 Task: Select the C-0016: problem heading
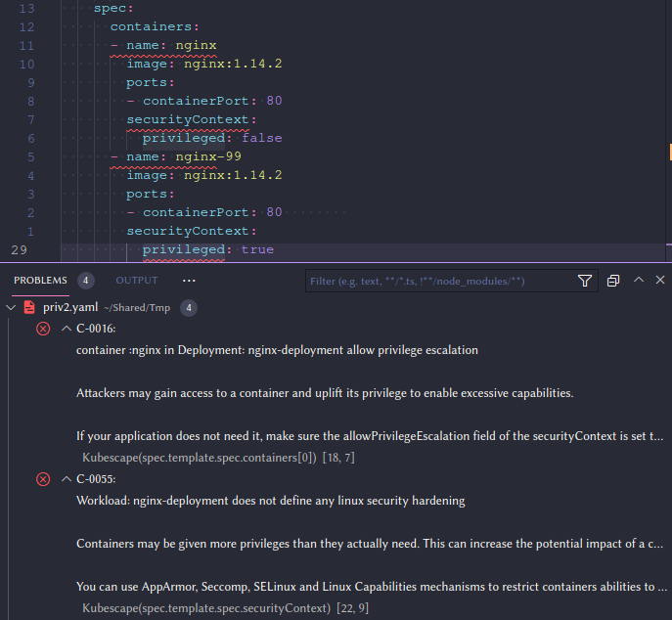[96, 329]
